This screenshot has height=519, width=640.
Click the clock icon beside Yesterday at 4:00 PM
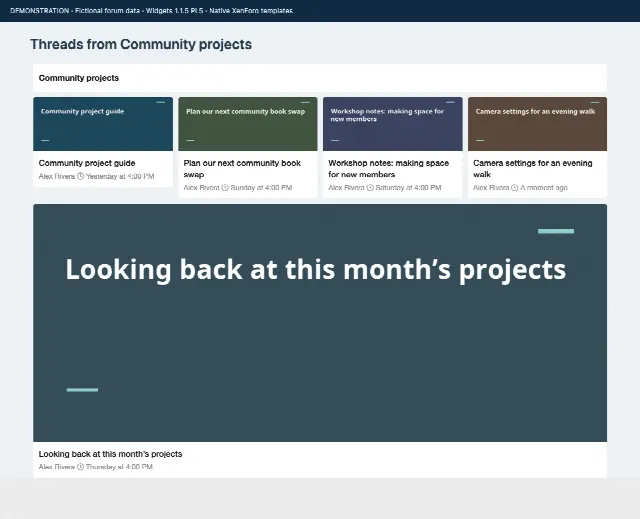point(80,176)
